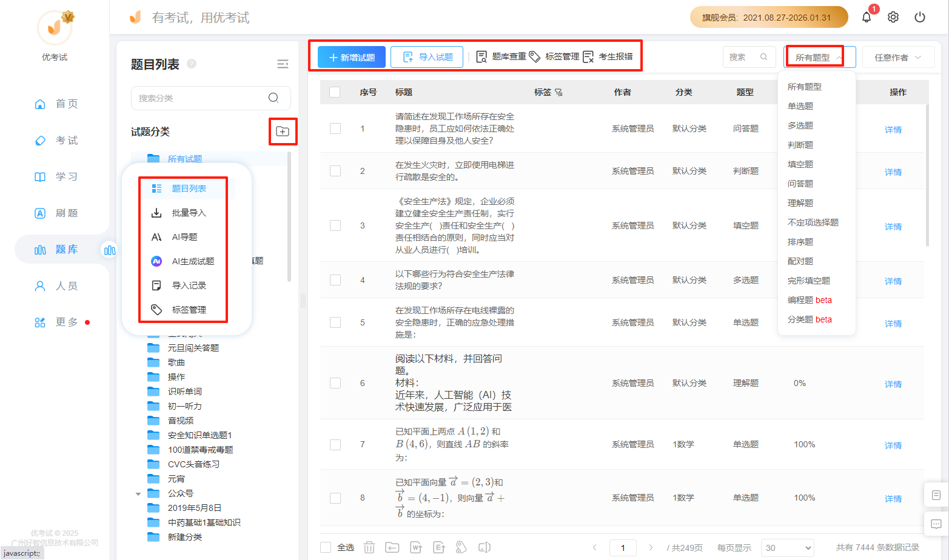
Task: Click the search icon in top search box
Action: click(764, 57)
